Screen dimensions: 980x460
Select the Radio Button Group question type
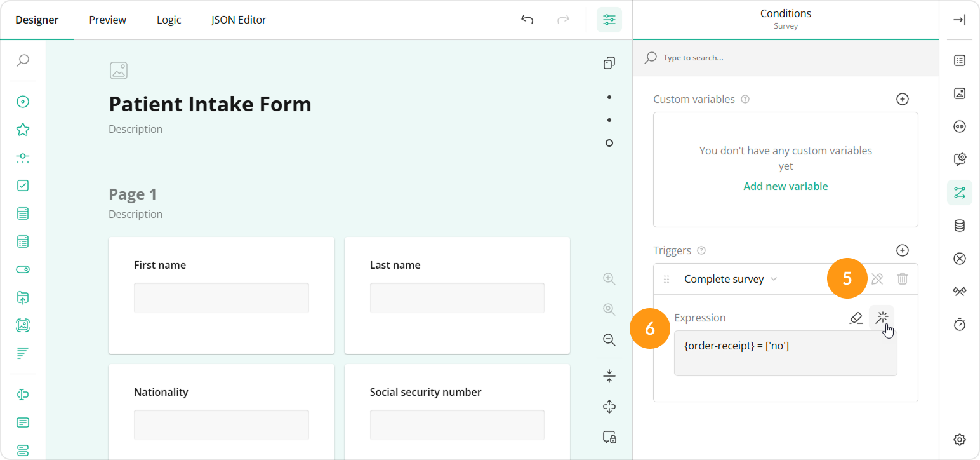(22, 101)
